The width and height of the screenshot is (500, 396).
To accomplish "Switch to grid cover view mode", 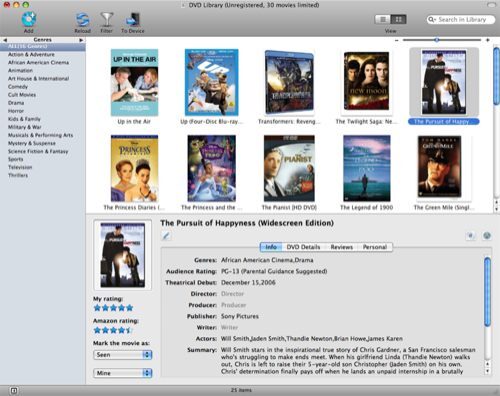I will (x=398, y=20).
